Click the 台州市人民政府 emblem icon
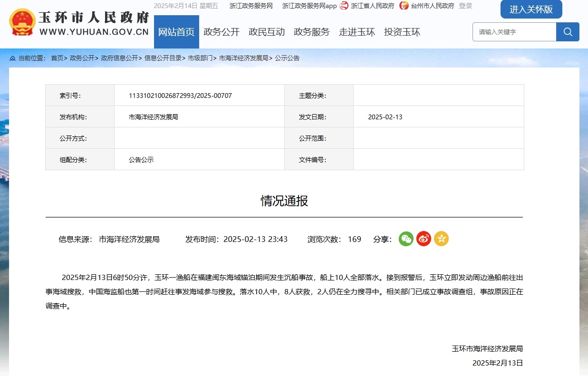 tap(404, 6)
